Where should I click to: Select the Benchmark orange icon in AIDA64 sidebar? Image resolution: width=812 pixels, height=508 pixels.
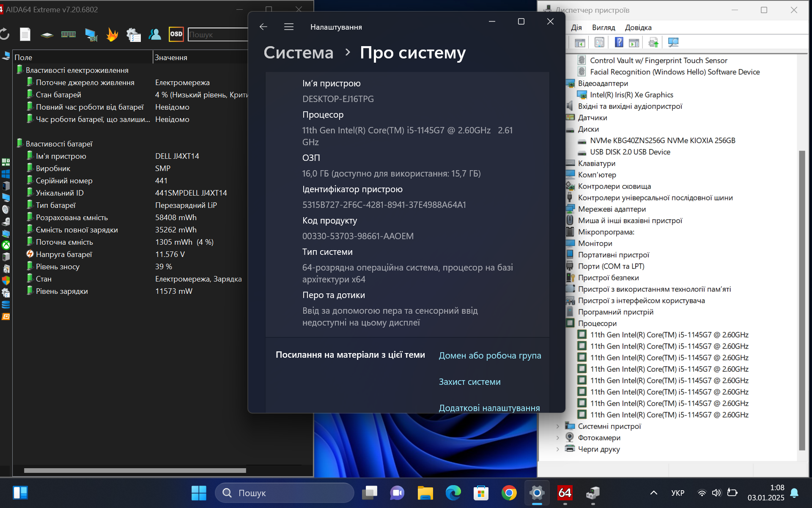(x=6, y=316)
